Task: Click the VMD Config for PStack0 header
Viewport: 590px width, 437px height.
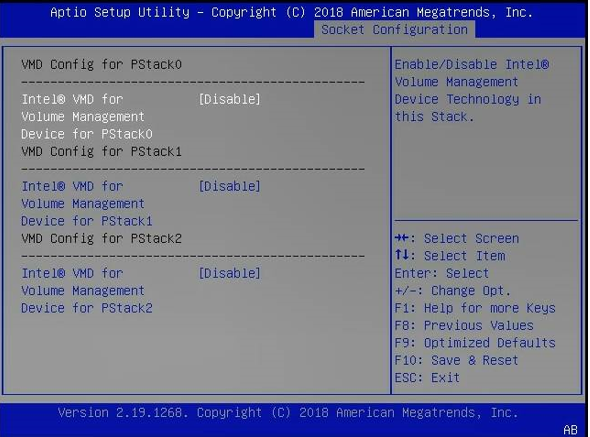Action: tap(102, 65)
